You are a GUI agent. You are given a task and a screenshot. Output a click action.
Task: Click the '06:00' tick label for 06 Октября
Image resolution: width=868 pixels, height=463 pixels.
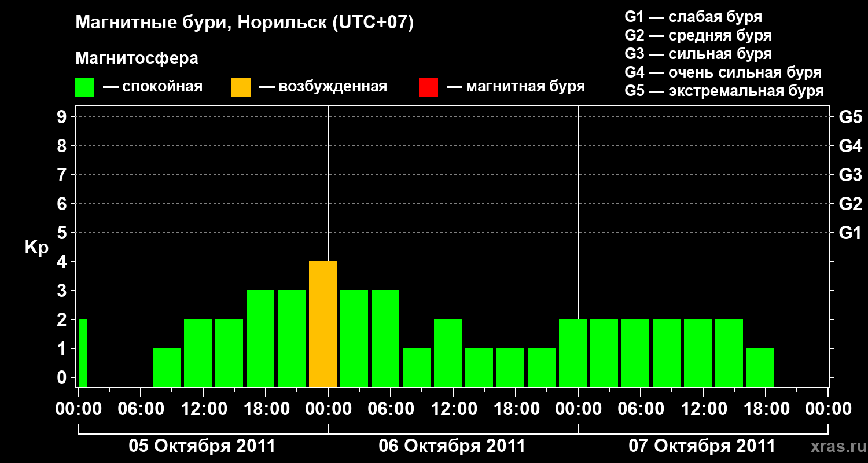click(x=391, y=409)
